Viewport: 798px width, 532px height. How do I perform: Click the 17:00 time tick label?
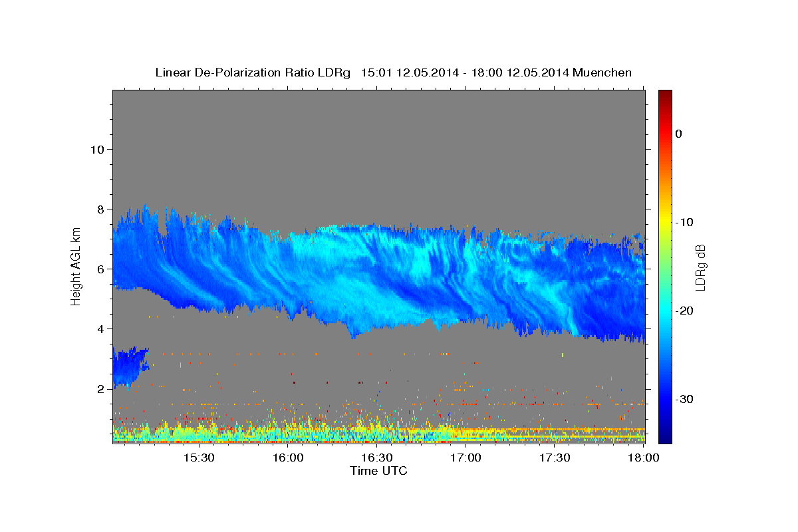pos(466,458)
